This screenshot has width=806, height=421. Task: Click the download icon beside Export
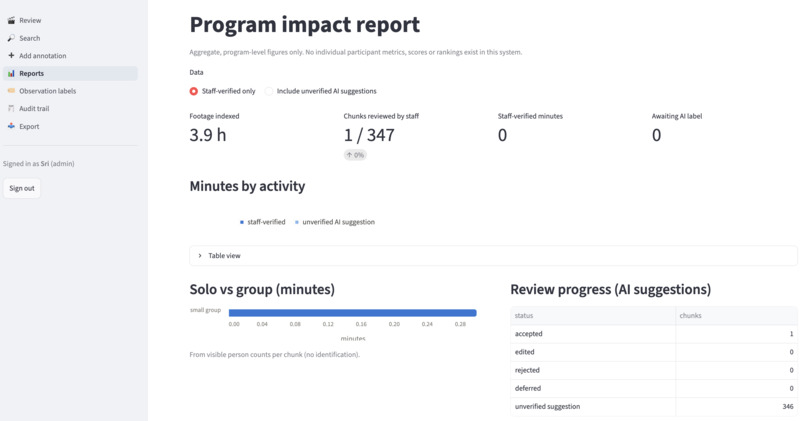coord(11,126)
